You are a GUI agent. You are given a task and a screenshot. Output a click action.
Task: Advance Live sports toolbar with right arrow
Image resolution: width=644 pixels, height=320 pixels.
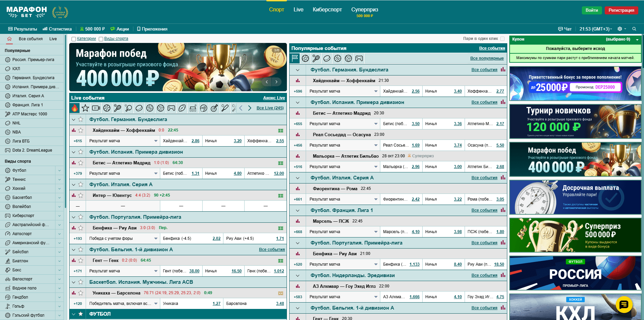pyautogui.click(x=250, y=108)
